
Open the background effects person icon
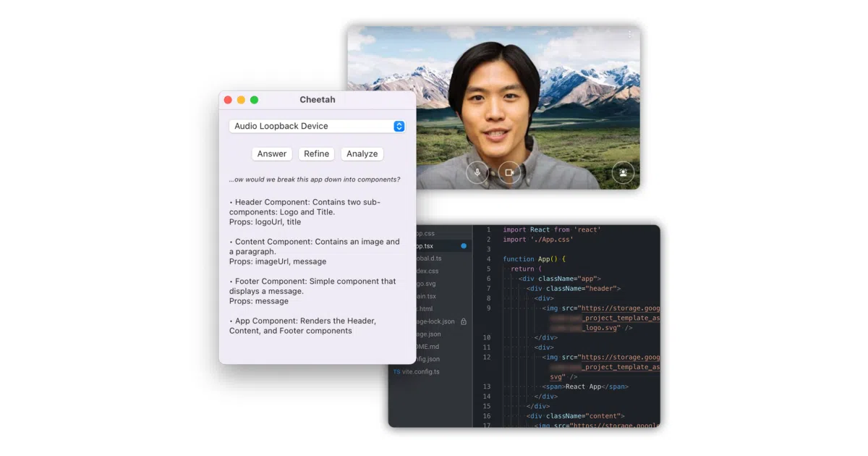coord(623,173)
